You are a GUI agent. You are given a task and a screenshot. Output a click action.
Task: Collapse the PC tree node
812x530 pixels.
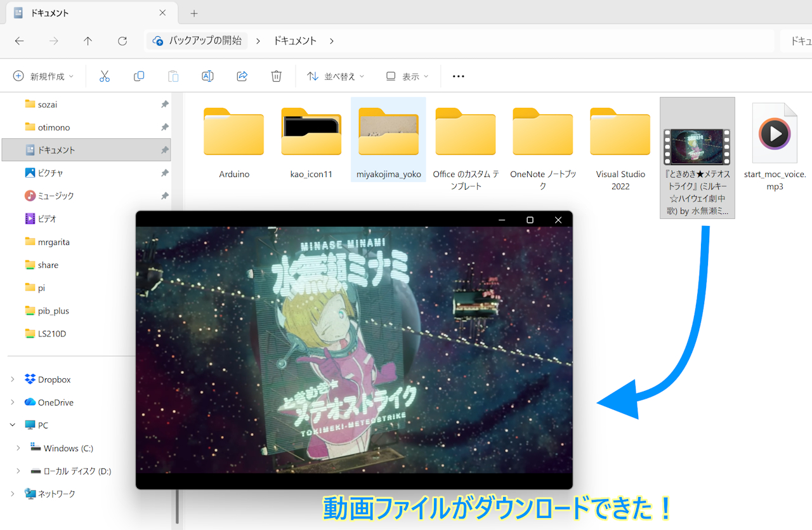pyautogui.click(x=13, y=425)
